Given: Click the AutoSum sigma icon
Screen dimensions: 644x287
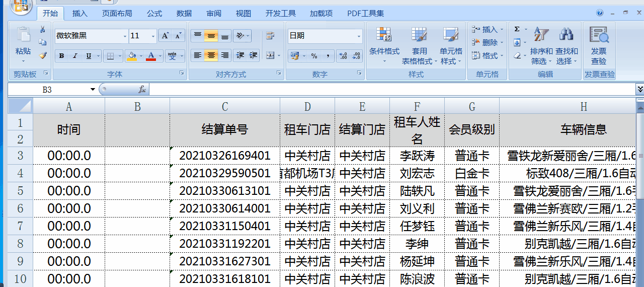Looking at the screenshot, I should pyautogui.click(x=517, y=30).
